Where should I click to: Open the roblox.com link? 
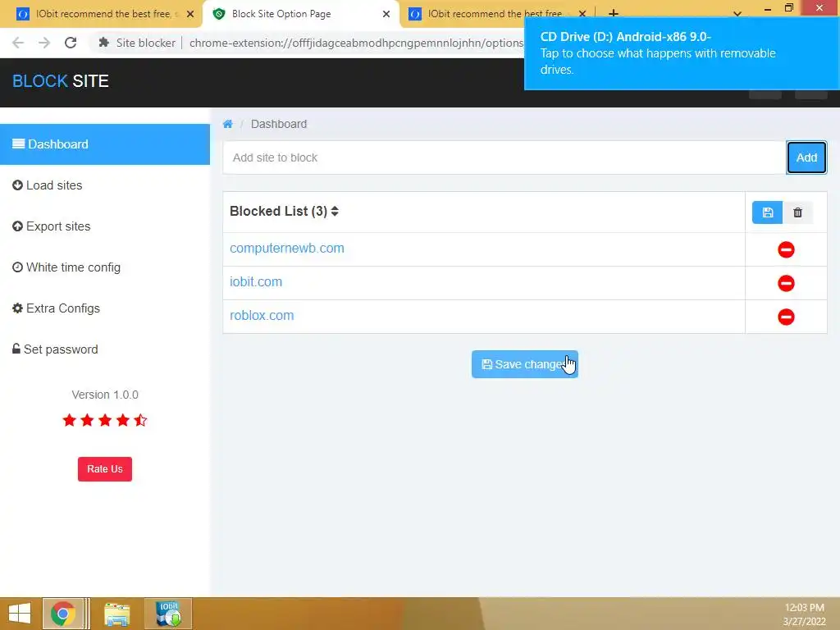(x=262, y=316)
